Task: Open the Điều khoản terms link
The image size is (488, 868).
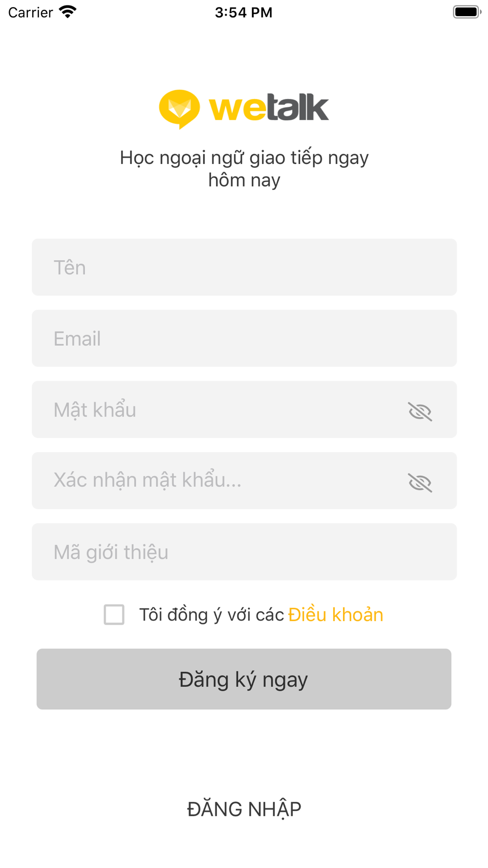Action: point(336,614)
